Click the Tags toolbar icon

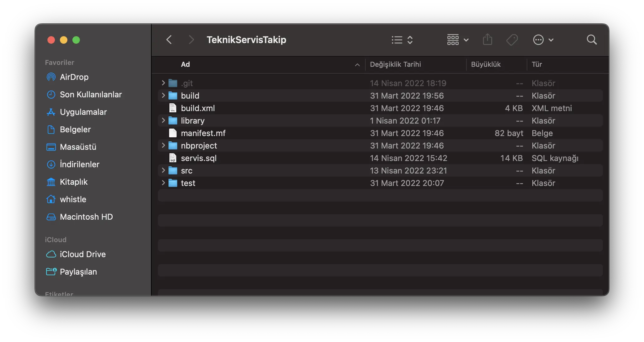512,40
